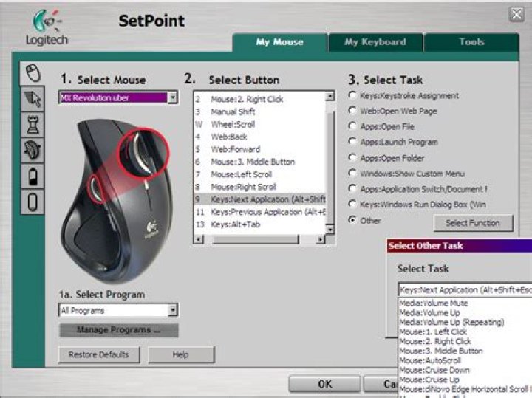This screenshot has width=532, height=398.
Task: Select Windows:Show Custom Menu radio button
Action: pyautogui.click(x=352, y=174)
